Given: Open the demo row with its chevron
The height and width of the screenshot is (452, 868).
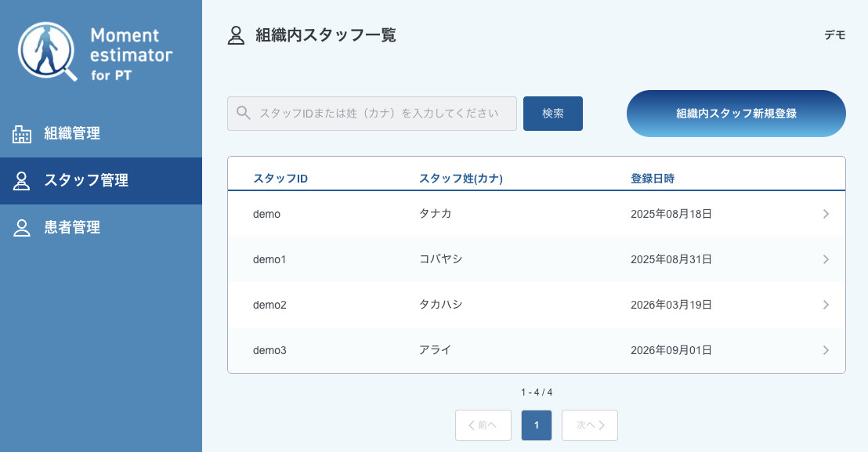Looking at the screenshot, I should (x=826, y=214).
